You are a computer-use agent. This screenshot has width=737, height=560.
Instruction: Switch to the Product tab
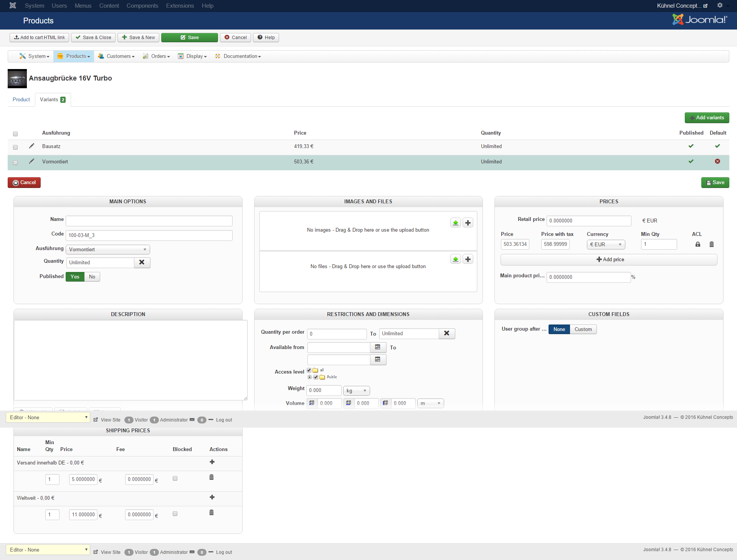[x=21, y=100]
